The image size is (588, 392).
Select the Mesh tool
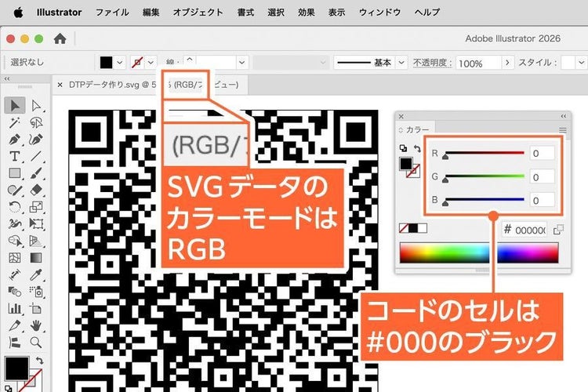point(15,258)
